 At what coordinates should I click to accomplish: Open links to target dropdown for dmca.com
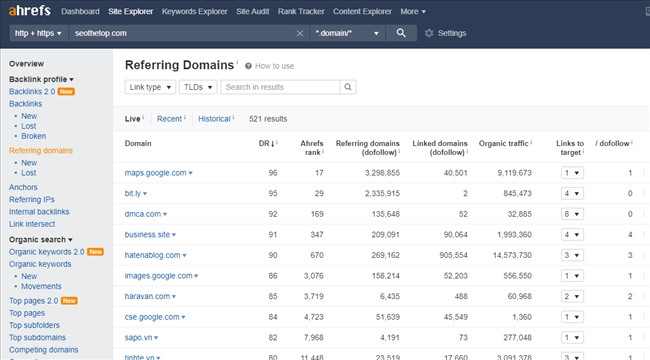pos(572,214)
